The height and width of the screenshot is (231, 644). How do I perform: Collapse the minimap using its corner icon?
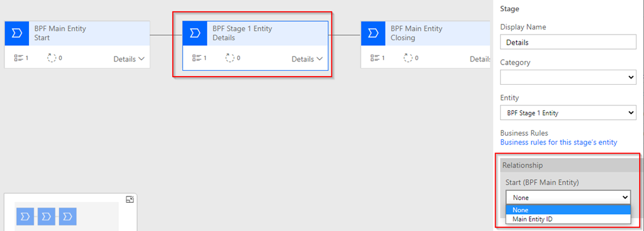(130, 200)
